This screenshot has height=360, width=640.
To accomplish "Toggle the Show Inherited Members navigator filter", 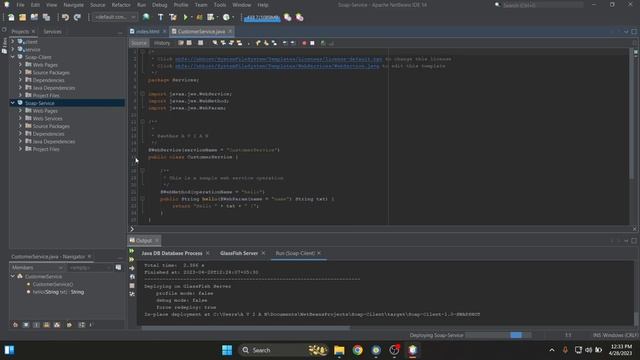I will coord(16,325).
